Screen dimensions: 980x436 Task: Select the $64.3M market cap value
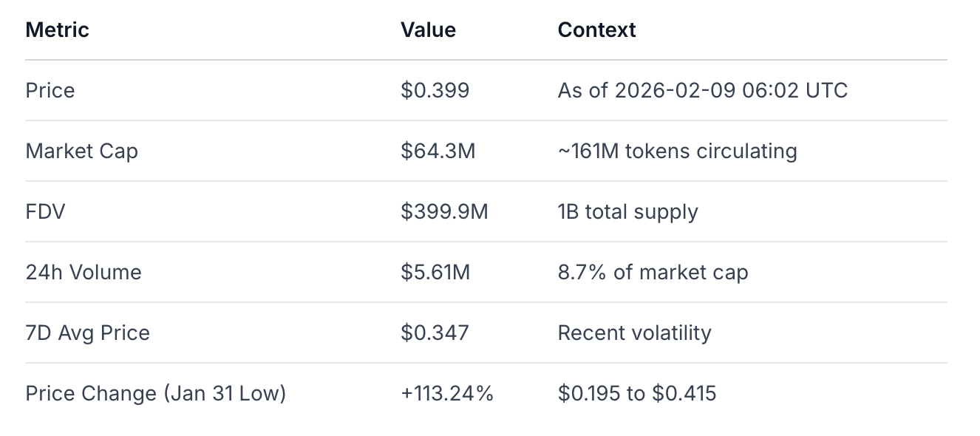tap(438, 151)
